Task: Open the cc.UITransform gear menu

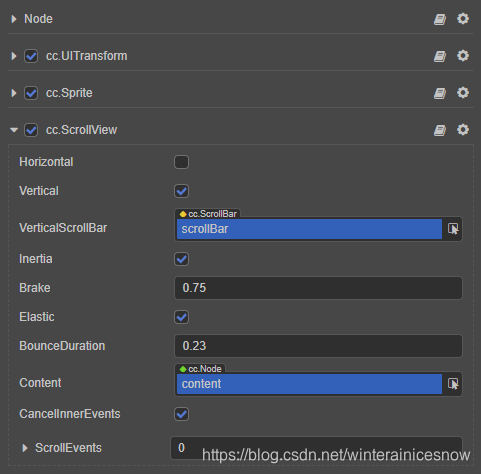Action: coord(463,56)
